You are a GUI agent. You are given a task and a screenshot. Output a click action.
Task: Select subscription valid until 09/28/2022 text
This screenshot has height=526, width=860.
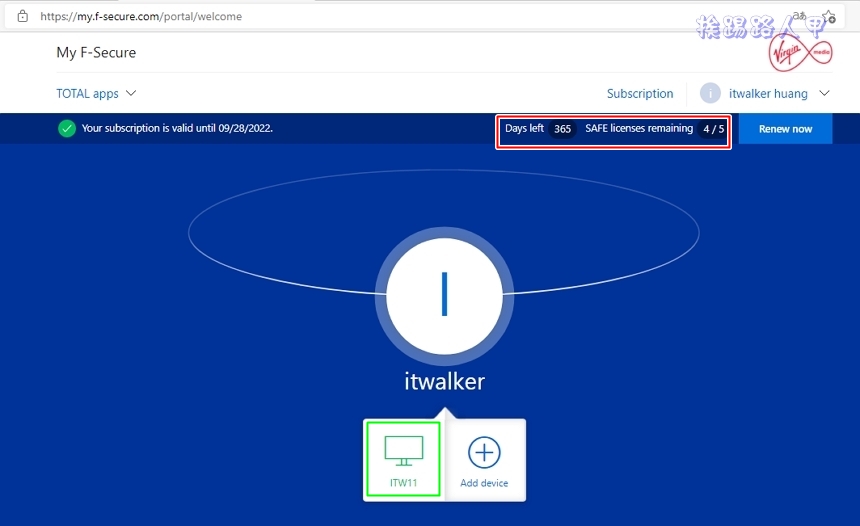(177, 128)
